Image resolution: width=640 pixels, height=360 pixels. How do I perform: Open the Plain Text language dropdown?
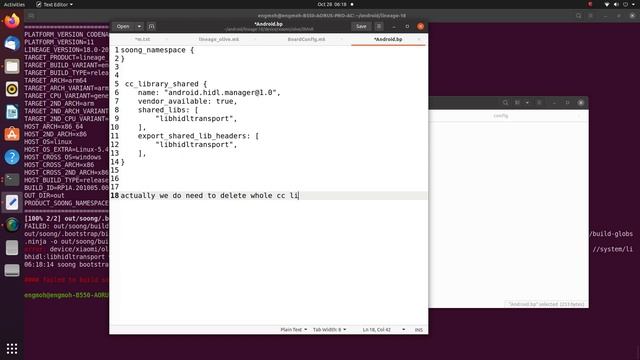(293, 329)
